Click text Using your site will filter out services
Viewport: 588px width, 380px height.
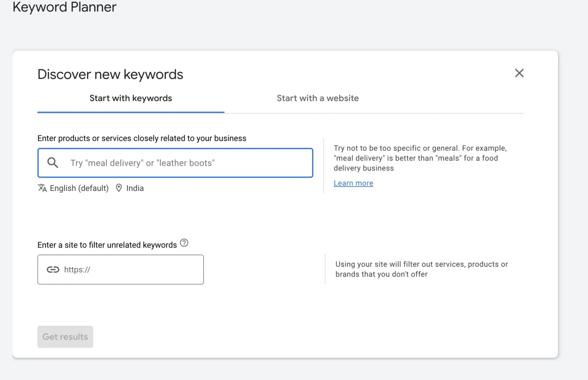pyautogui.click(x=422, y=269)
